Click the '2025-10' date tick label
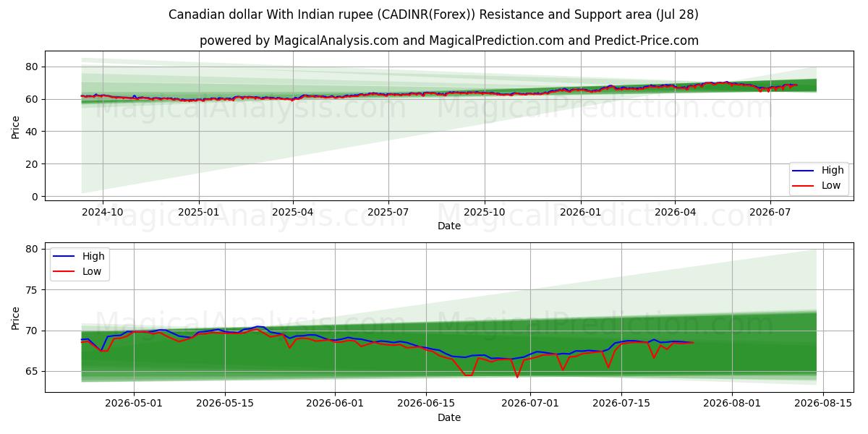868x434 pixels. 484,212
